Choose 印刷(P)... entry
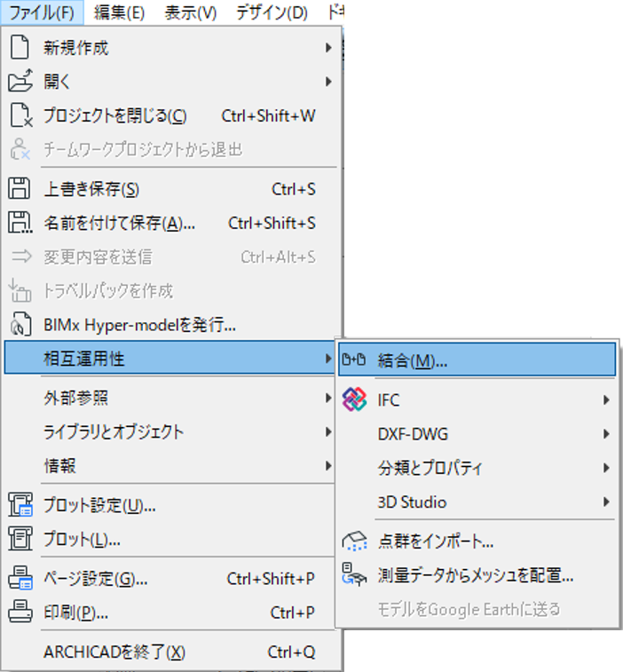The image size is (623, 672). 171,612
